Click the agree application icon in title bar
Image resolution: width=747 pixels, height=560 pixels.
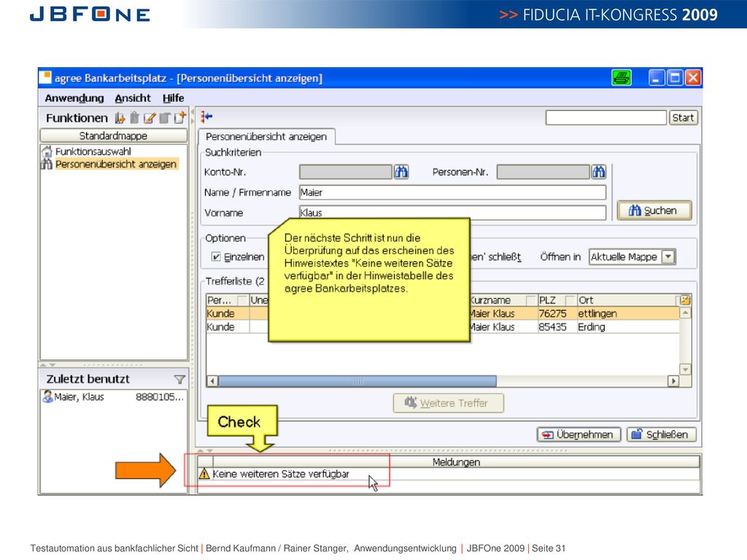tap(45, 77)
